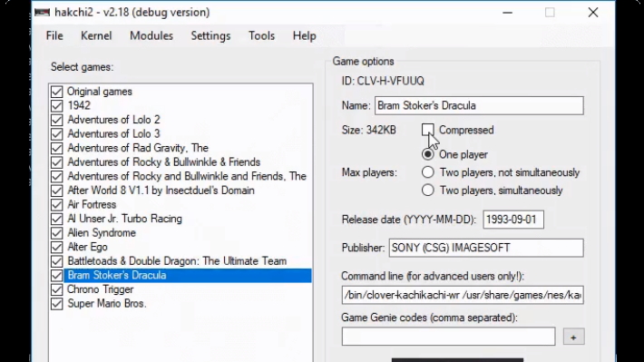The height and width of the screenshot is (362, 644).
Task: Click the Game Genie codes field
Action: (448, 337)
